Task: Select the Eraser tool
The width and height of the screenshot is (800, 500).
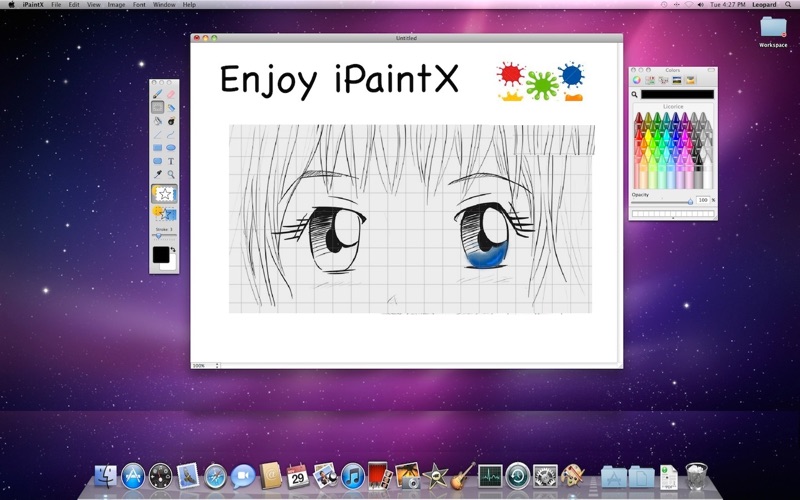Action: coord(171,94)
